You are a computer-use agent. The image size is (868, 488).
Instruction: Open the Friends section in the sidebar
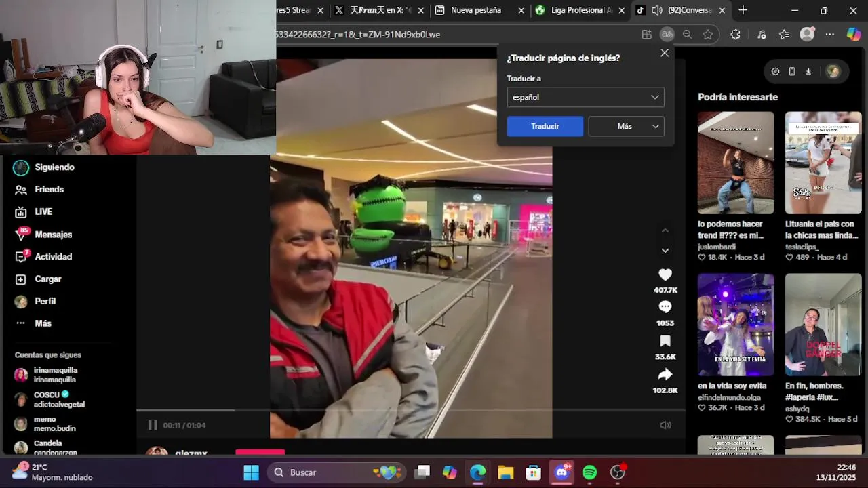[39, 190]
